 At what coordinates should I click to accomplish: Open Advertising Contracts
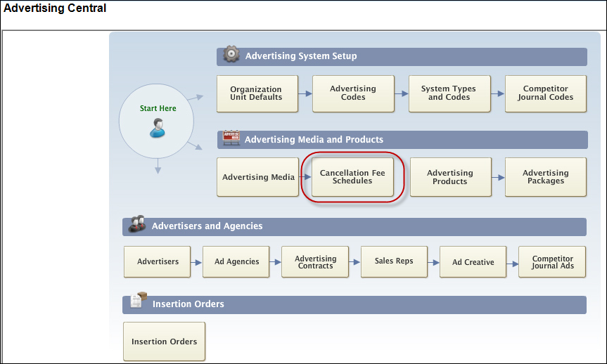tap(315, 262)
